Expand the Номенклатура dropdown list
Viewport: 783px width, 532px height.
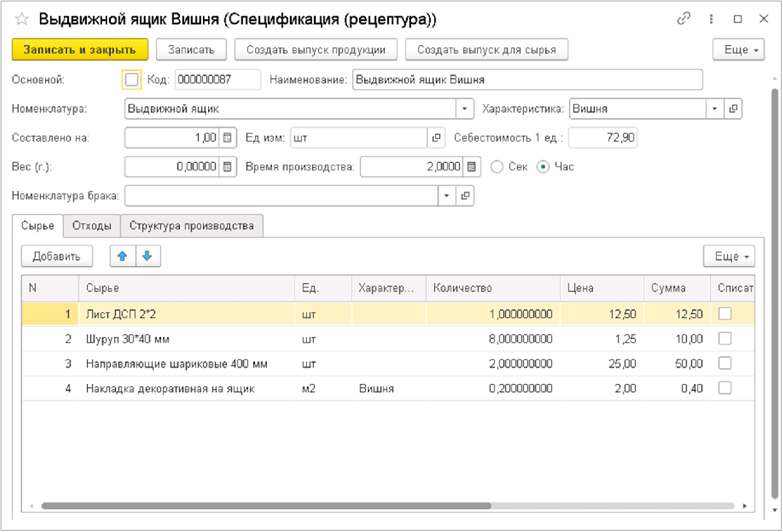coord(465,109)
